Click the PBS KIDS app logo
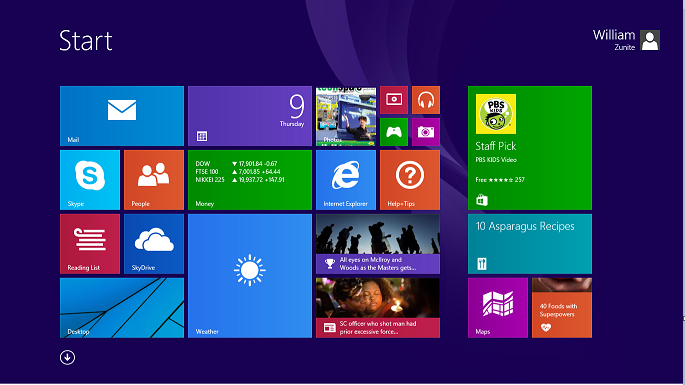This screenshot has width=685, height=385. 496,114
